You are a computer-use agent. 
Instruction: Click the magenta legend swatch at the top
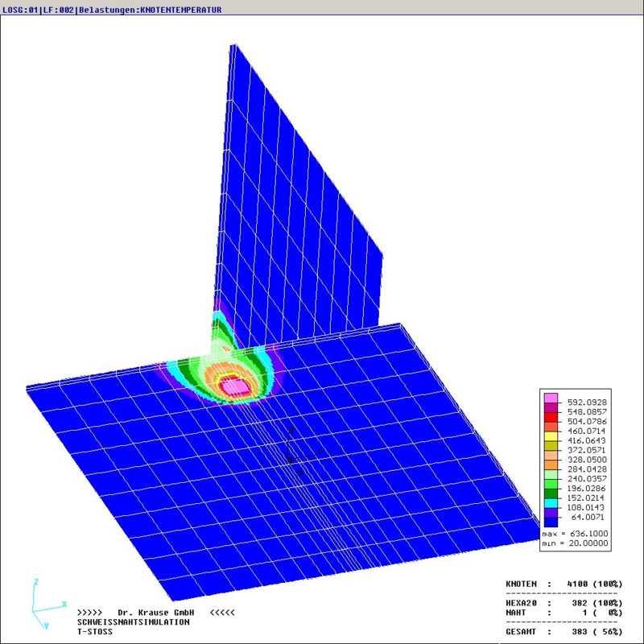pyautogui.click(x=551, y=399)
